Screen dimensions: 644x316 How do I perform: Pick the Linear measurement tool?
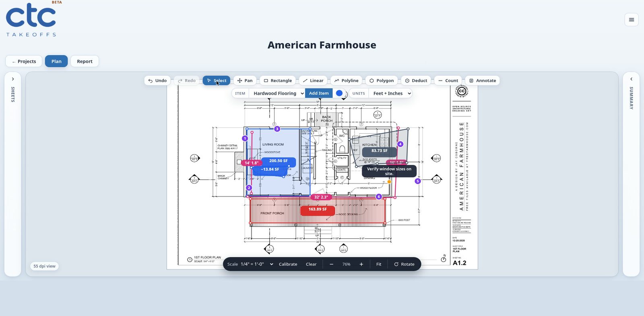313,81
